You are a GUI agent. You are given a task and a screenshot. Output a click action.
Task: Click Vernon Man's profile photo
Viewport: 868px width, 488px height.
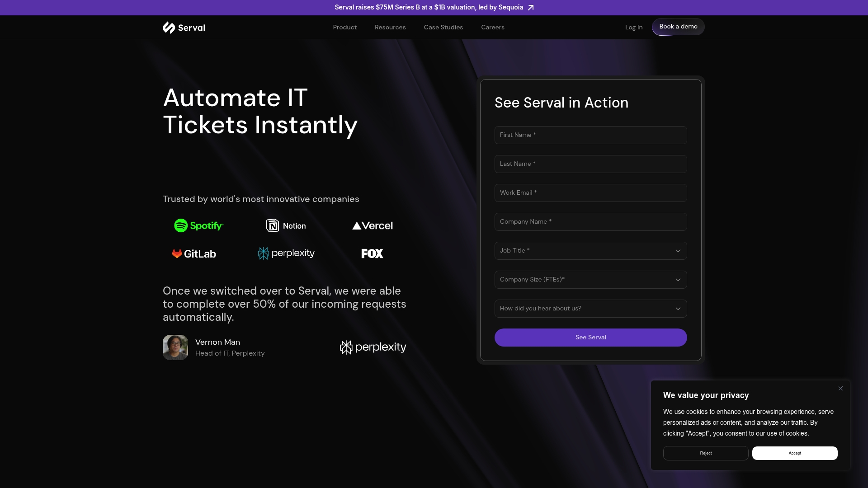(x=175, y=347)
